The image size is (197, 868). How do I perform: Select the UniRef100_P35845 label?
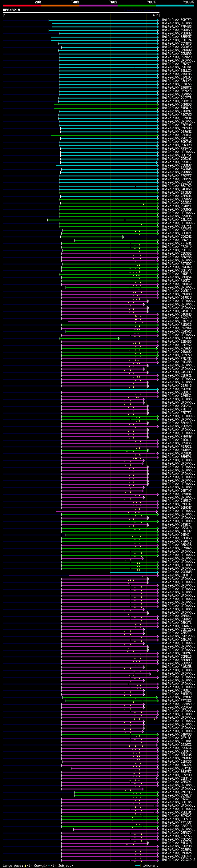(x=177, y=548)
